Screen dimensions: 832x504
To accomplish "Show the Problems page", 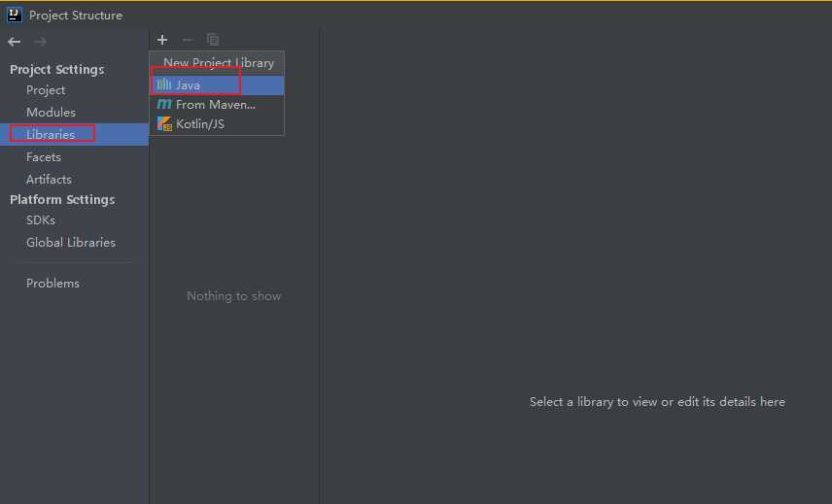I will pos(53,283).
